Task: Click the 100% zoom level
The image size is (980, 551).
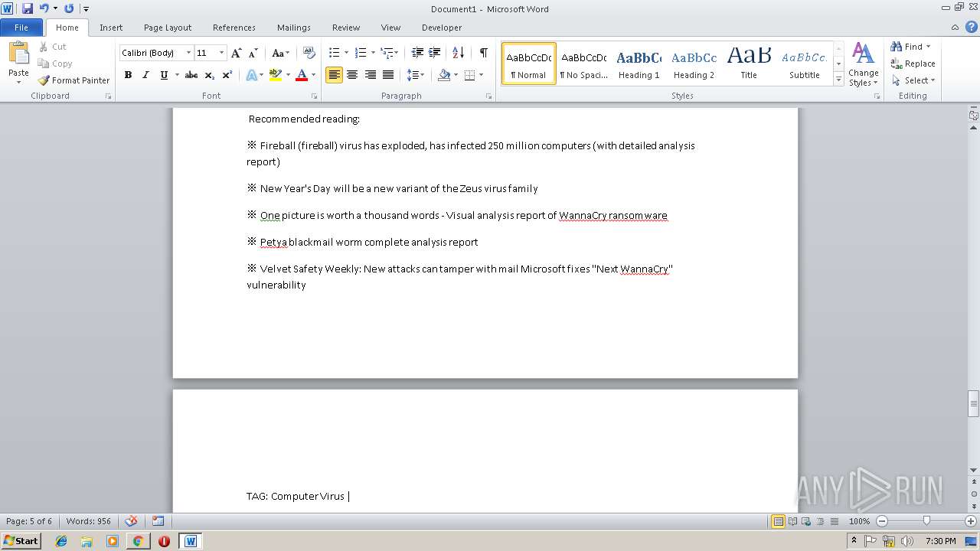Action: click(x=859, y=521)
